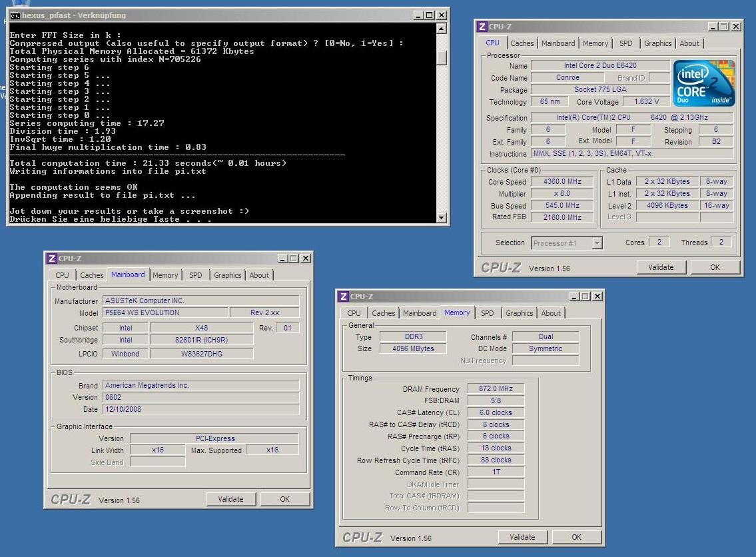Select About tab in Mainboard CPU-Z window
Viewport: 756px width, 557px height.
click(259, 275)
